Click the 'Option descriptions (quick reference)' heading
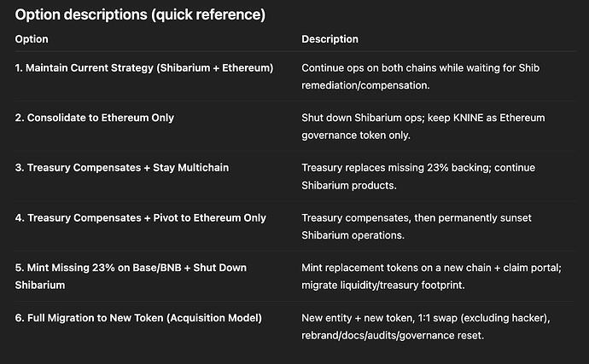 click(x=140, y=14)
